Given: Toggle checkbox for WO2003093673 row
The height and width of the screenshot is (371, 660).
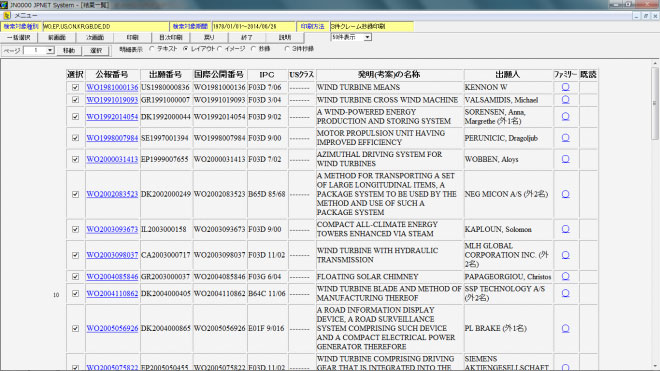Looking at the screenshot, I should pos(75,230).
